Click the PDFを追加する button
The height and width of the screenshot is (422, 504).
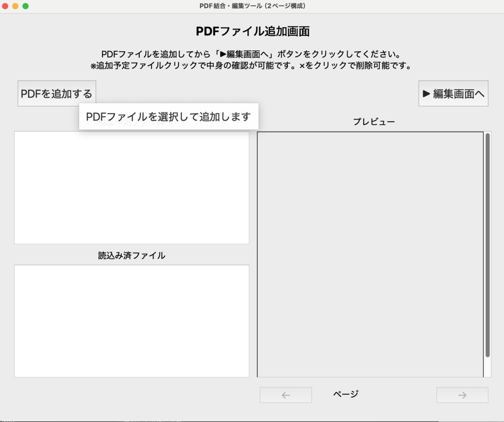pos(56,93)
